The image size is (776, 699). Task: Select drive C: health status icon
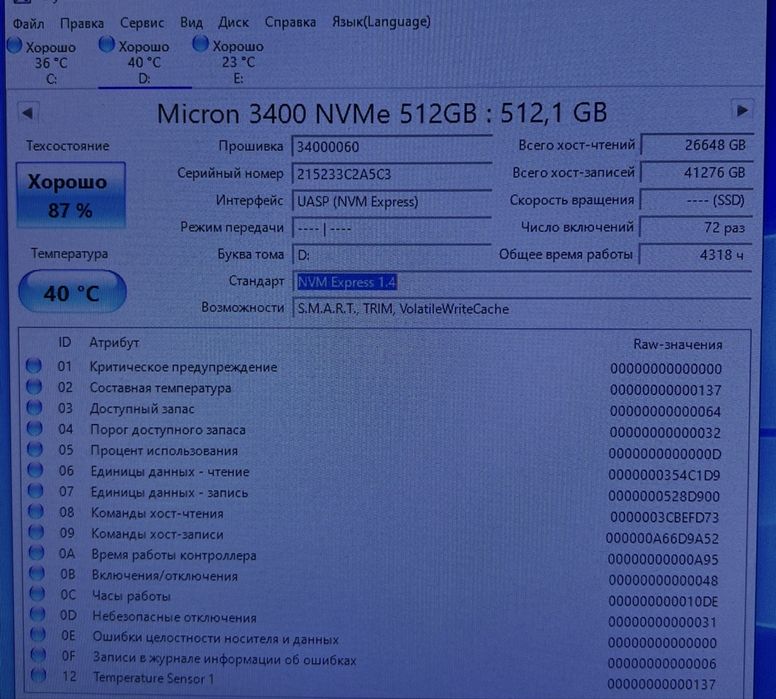pyautogui.click(x=14, y=46)
